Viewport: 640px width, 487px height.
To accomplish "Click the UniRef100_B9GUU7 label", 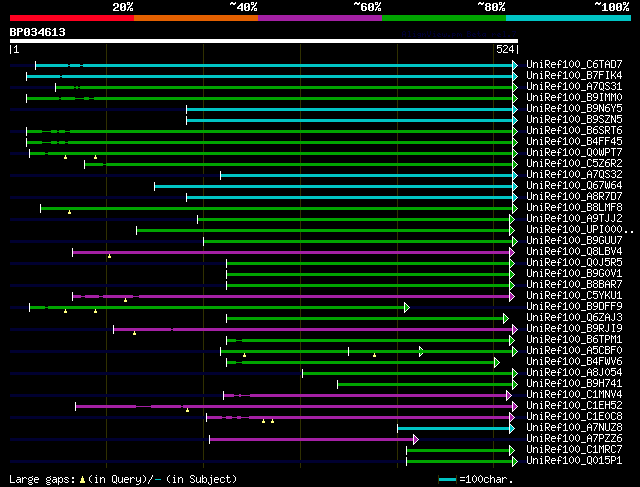I will pyautogui.click(x=574, y=241).
